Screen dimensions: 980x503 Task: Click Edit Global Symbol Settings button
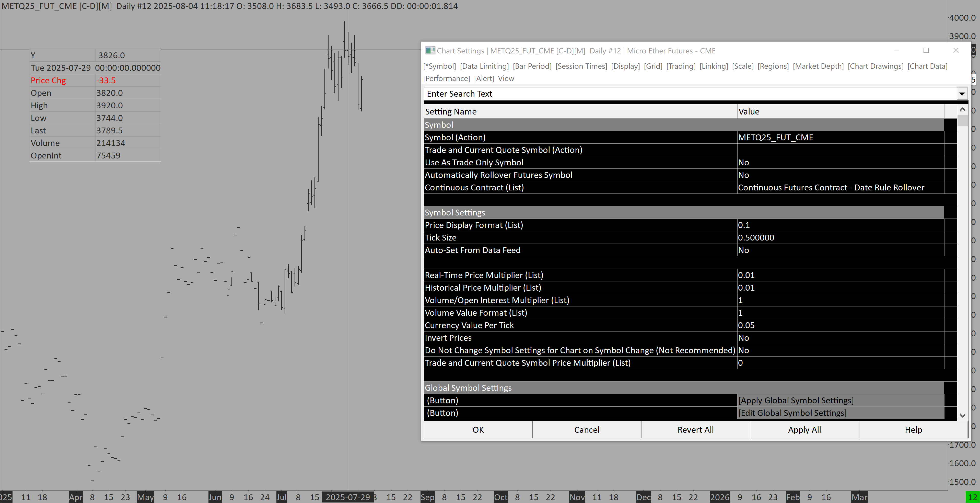tap(792, 413)
